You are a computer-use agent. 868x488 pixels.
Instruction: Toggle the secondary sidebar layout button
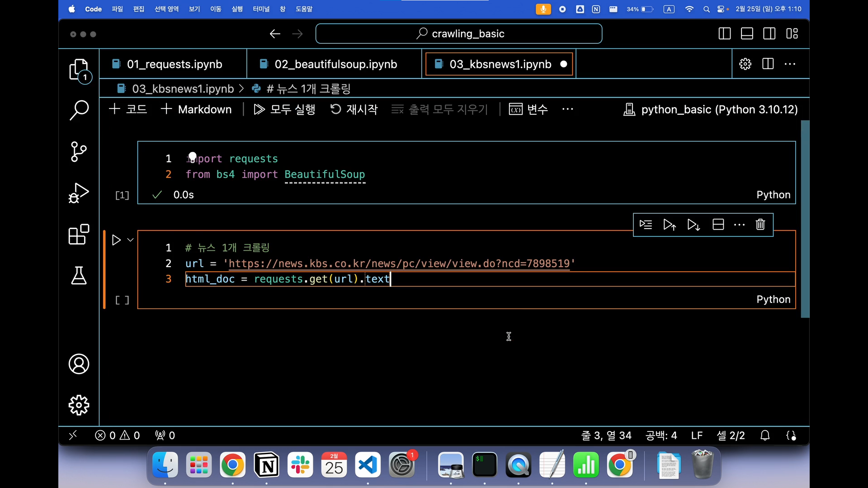click(x=769, y=34)
